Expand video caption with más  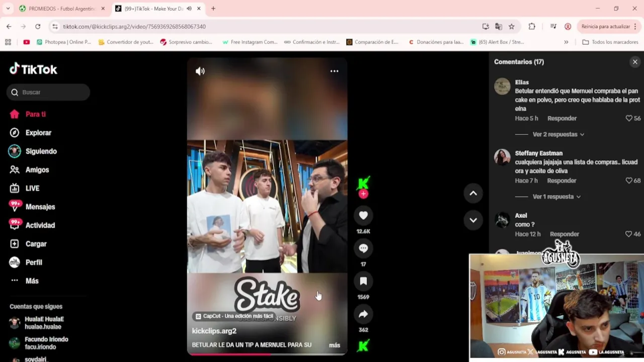pyautogui.click(x=335, y=345)
